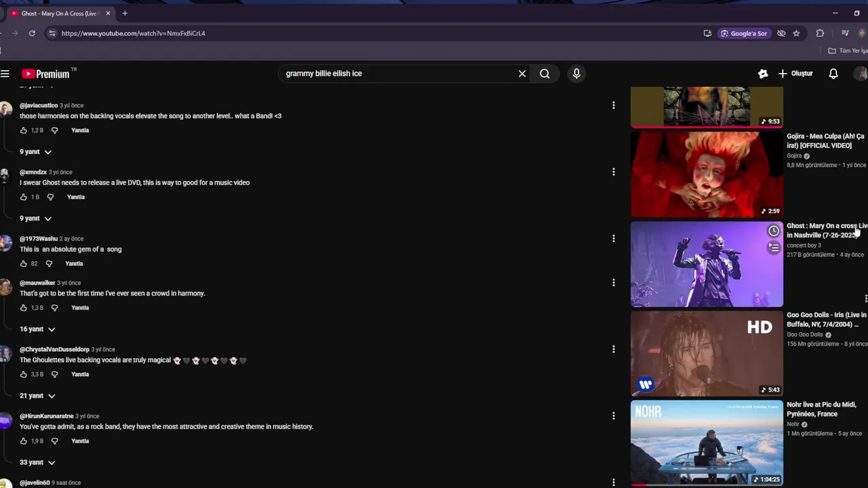Open options menu for @xmndzx comment
Viewport: 868px width, 488px height.
pyautogui.click(x=614, y=172)
